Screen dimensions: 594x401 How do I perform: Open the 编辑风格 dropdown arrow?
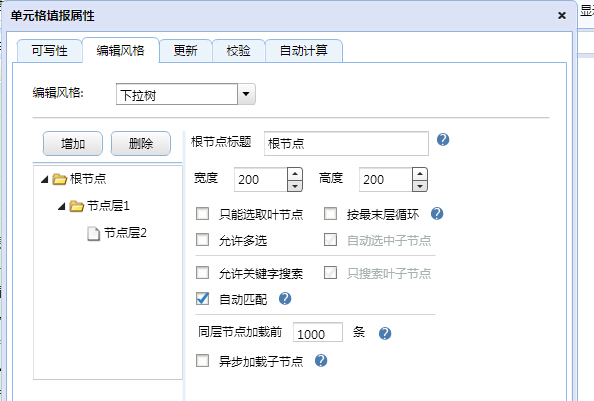click(246, 94)
